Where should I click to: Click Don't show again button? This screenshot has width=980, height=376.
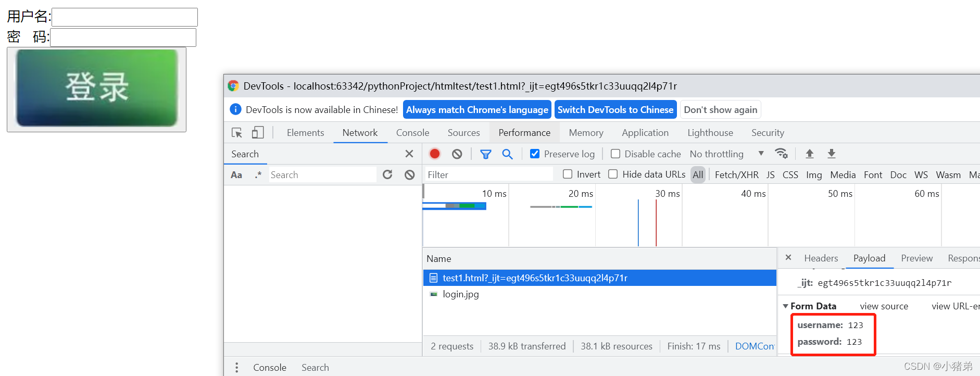[x=721, y=110]
